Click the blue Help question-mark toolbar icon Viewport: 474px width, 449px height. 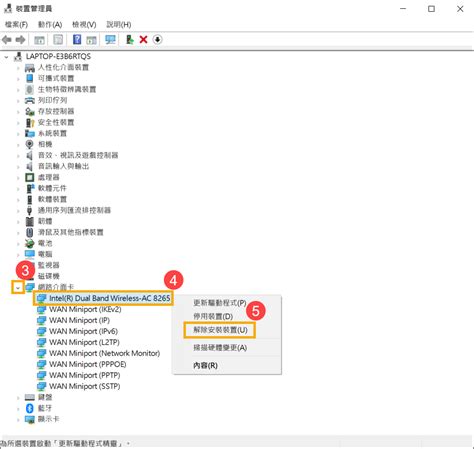77,39
